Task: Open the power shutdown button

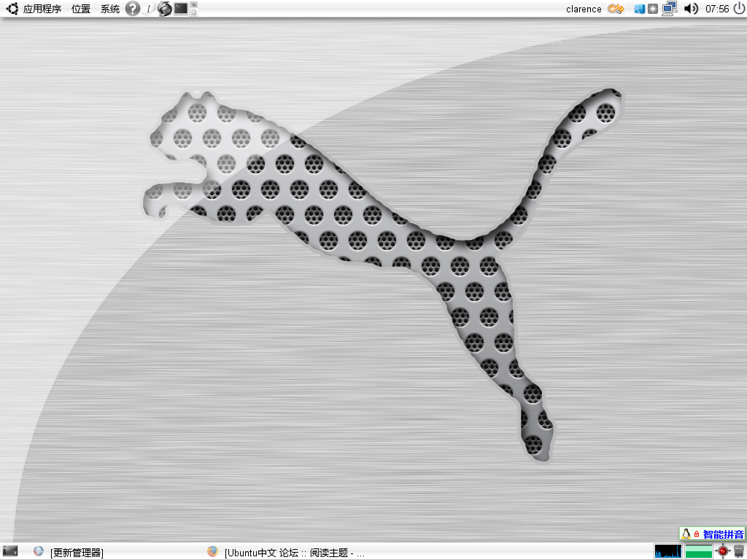Action: 740,9
